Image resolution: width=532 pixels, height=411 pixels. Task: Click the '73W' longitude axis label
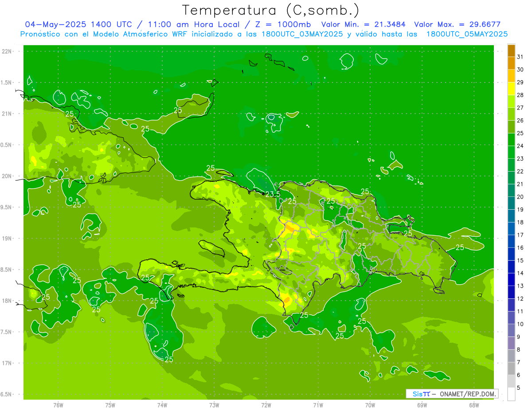(x=214, y=405)
